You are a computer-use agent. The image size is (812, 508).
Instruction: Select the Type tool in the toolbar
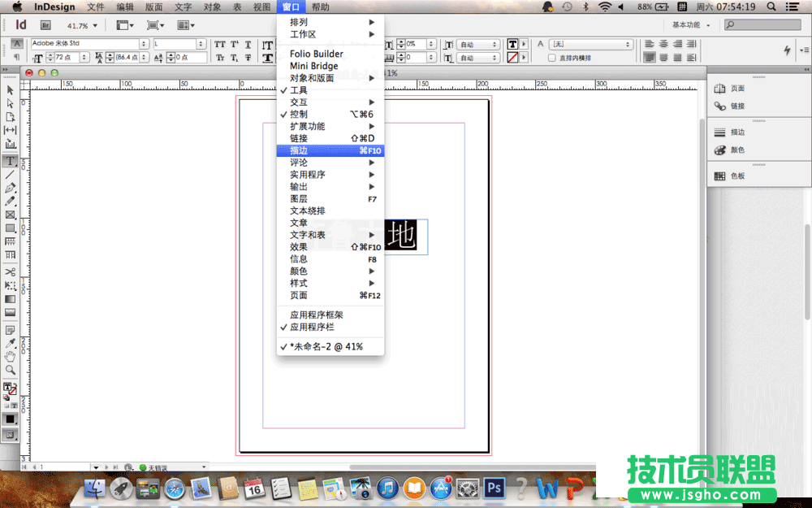coord(10,161)
